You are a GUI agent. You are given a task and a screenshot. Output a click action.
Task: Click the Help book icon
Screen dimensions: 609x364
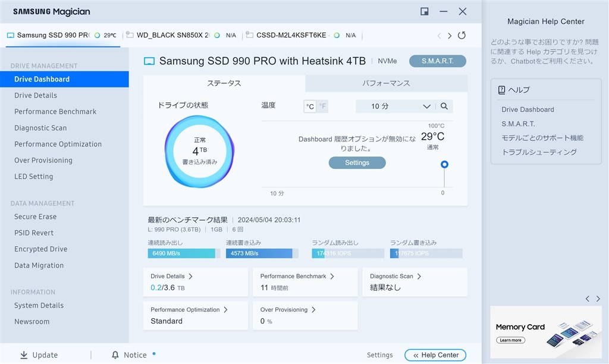501,90
